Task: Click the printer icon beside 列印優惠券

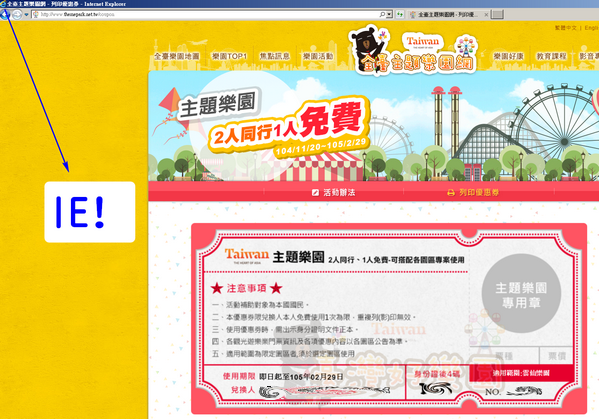Action: (451, 193)
